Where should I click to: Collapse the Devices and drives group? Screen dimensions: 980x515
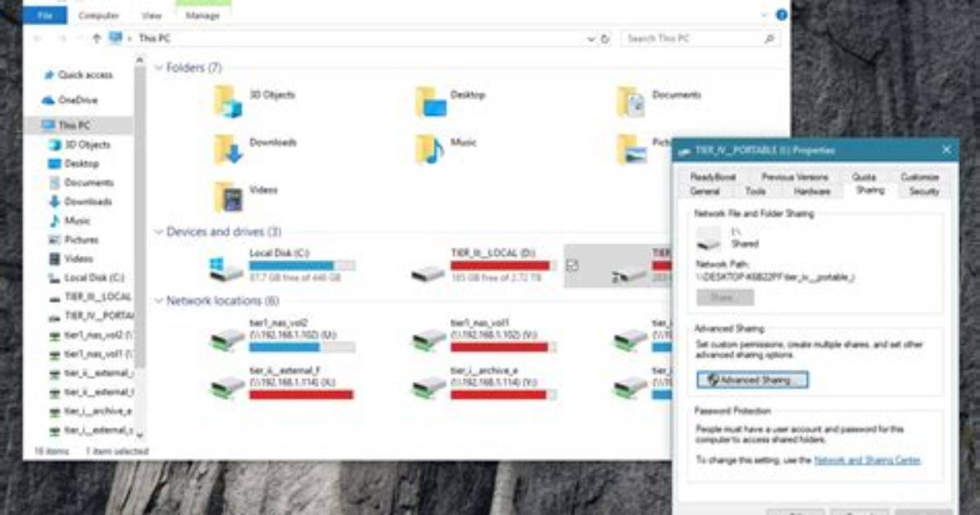pos(159,232)
